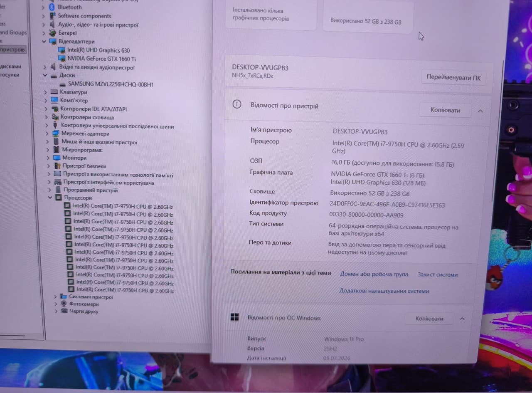Click the Черги друку printer icon
The height and width of the screenshot is (393, 532).
point(64,311)
